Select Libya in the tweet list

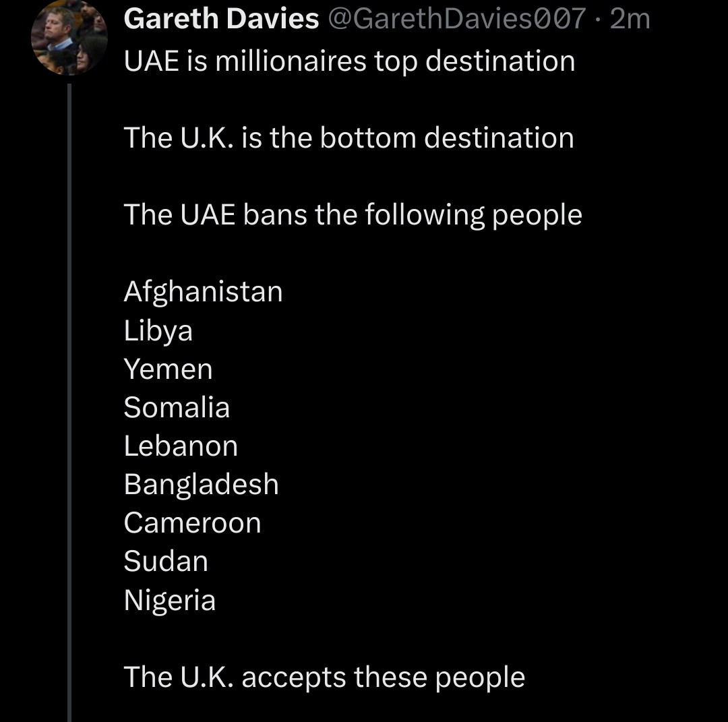[x=158, y=331]
